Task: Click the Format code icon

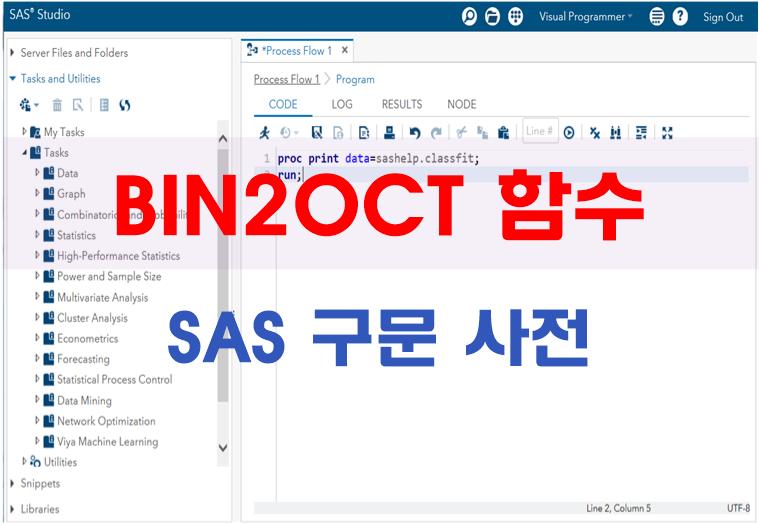Action: (x=641, y=132)
